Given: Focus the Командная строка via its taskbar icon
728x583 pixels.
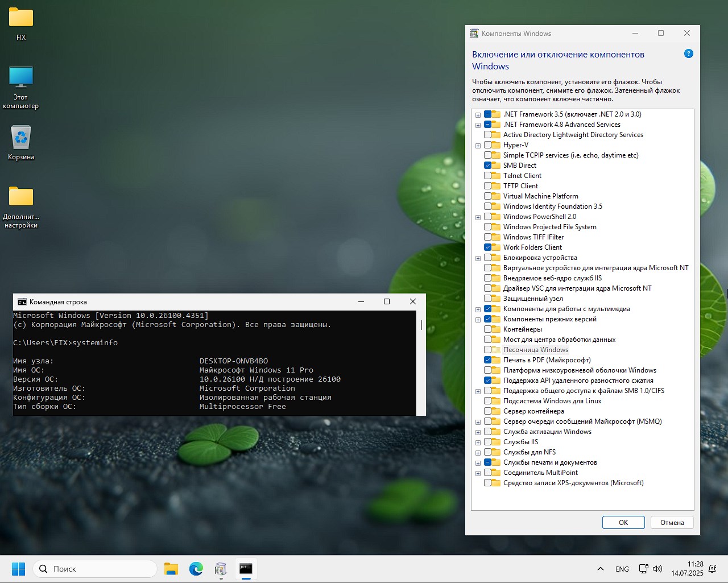Looking at the screenshot, I should (246, 569).
